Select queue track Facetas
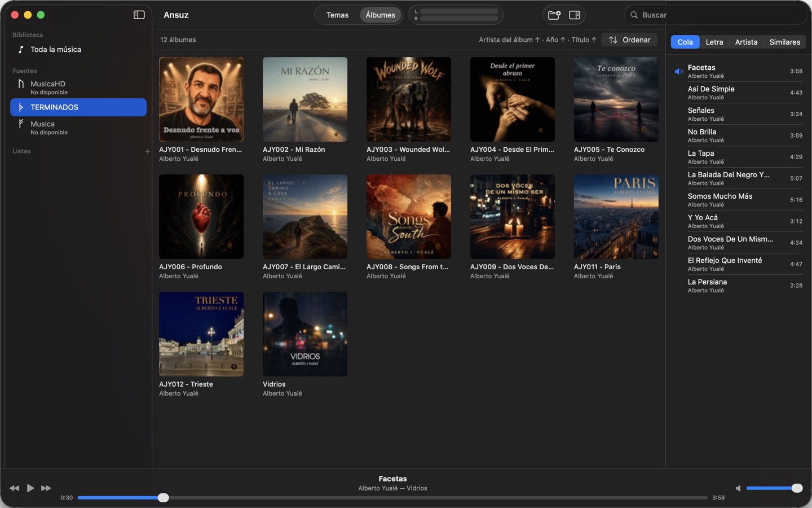812x508 pixels. click(x=738, y=71)
